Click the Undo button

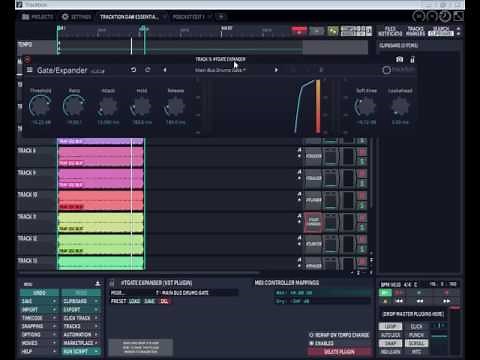point(39,293)
